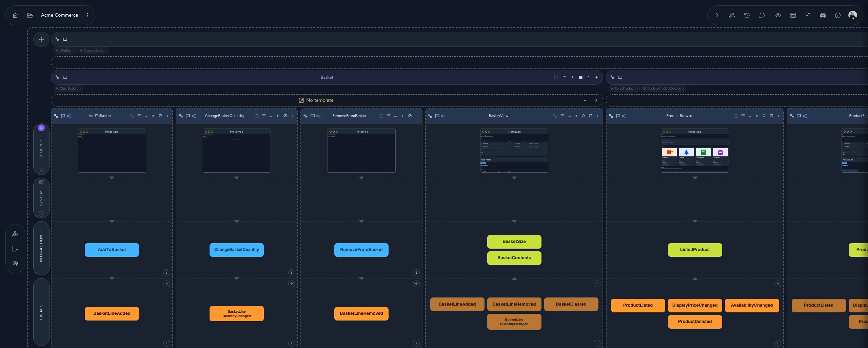Remove the RelistProduct tag chip
This screenshot has width=868, height=348.
tap(637, 89)
